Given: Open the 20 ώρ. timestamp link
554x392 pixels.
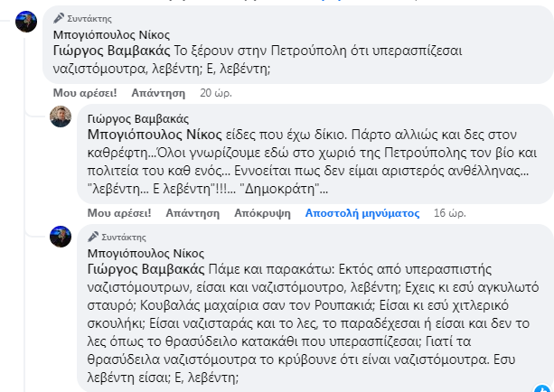Looking at the screenshot, I should tap(216, 93).
